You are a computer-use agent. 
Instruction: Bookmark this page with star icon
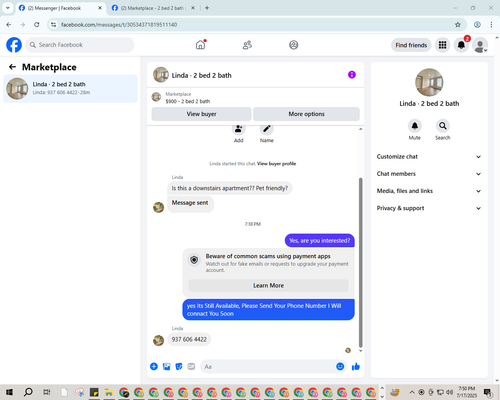458,25
